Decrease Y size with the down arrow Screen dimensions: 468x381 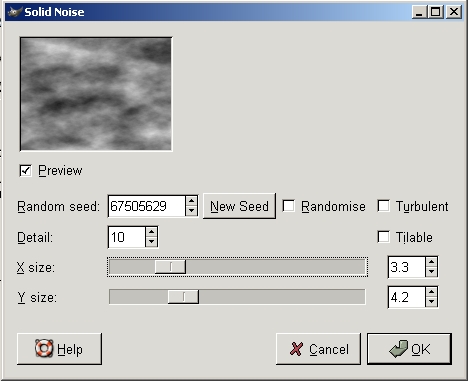(x=432, y=302)
